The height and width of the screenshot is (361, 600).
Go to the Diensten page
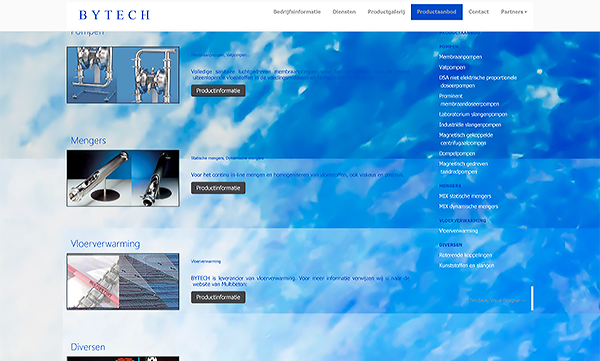pyautogui.click(x=344, y=12)
